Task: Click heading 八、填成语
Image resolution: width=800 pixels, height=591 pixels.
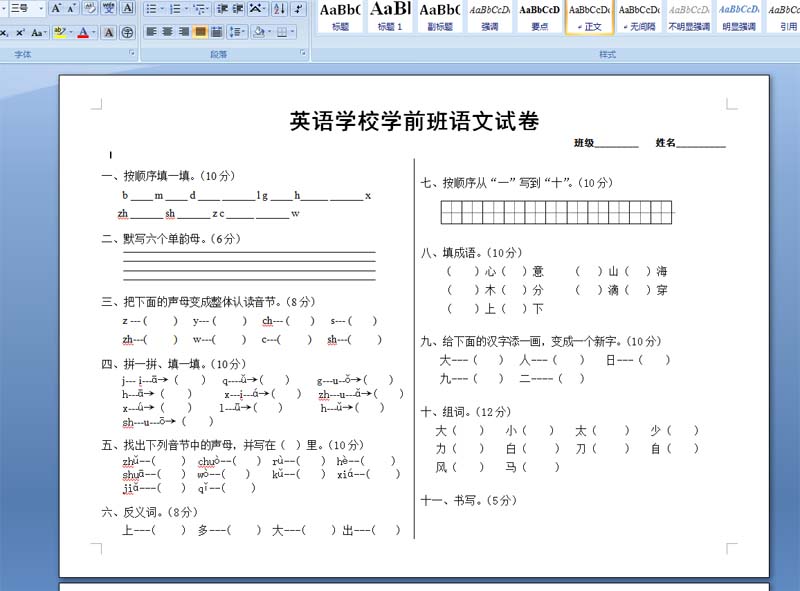Action: tap(471, 253)
